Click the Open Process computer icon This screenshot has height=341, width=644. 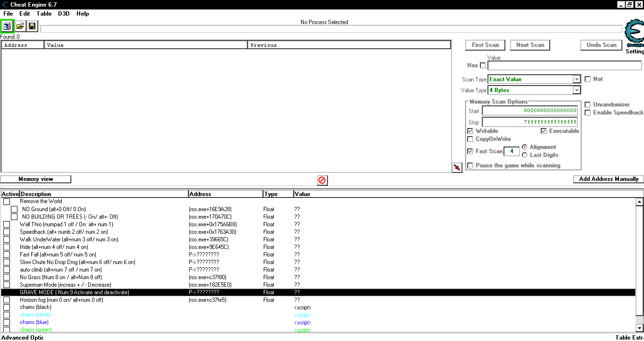[8, 26]
